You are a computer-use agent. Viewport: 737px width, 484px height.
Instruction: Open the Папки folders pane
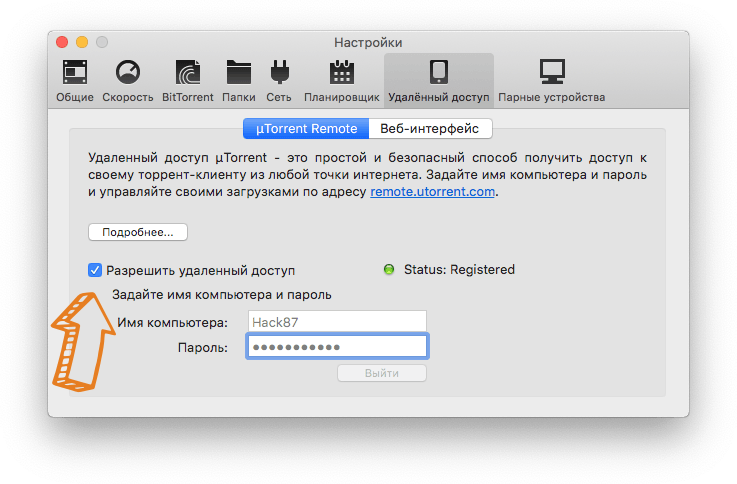239,81
